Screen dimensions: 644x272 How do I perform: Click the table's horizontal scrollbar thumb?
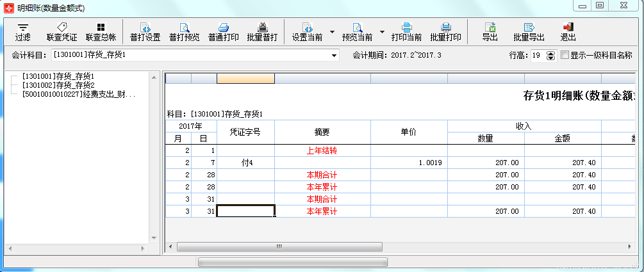point(279,246)
